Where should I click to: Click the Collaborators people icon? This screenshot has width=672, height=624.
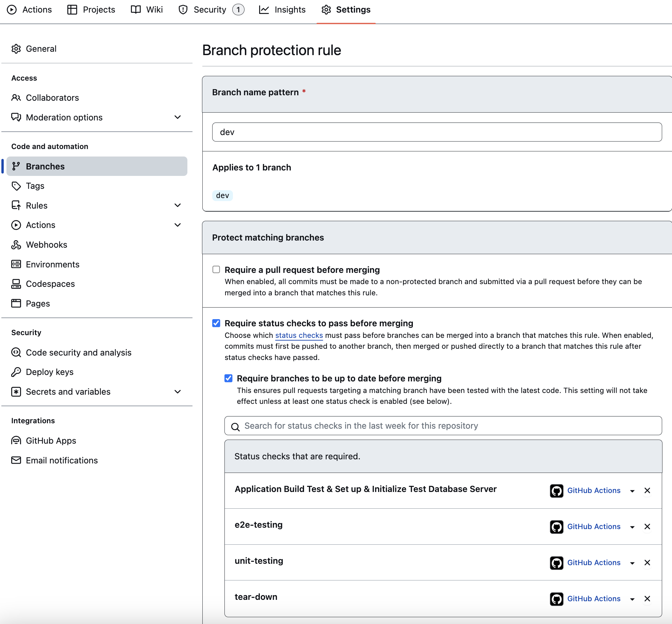coord(16,98)
